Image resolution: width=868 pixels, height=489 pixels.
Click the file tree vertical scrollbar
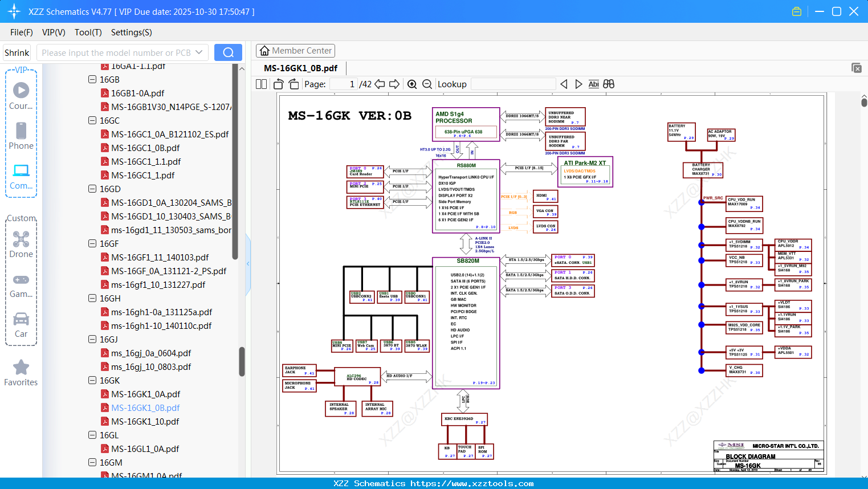(242, 362)
